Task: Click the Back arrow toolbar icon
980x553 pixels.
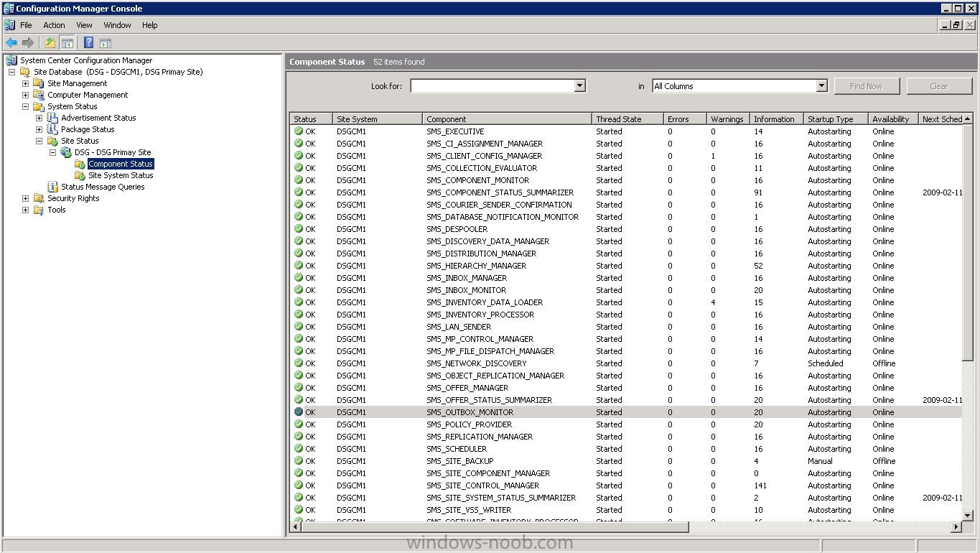Action: (x=11, y=43)
